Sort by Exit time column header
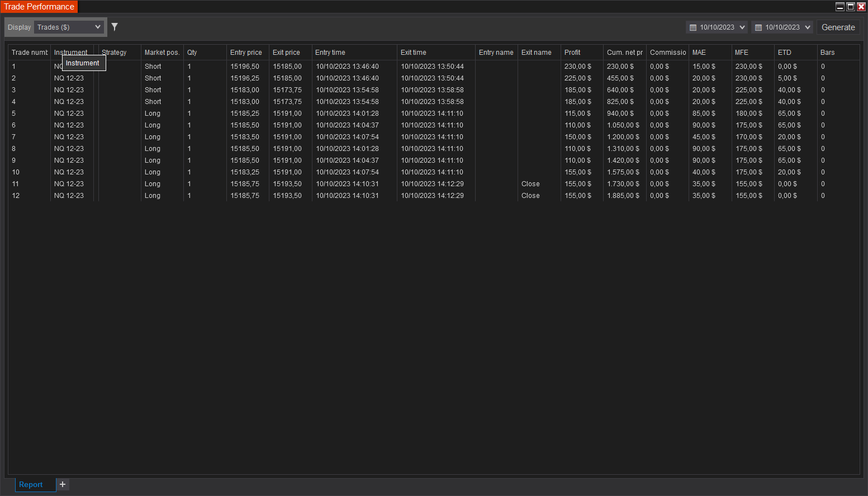Viewport: 868px width, 496px height. pyautogui.click(x=436, y=53)
